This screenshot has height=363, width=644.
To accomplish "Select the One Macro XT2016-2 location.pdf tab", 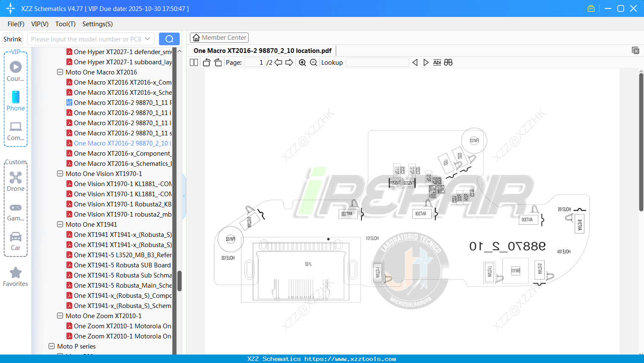I will [263, 51].
